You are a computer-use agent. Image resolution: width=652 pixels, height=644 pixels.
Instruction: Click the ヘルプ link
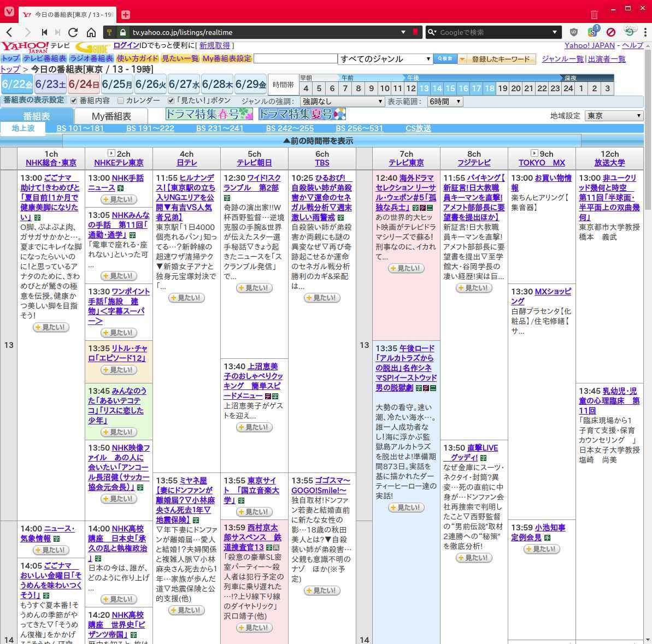[x=632, y=45]
